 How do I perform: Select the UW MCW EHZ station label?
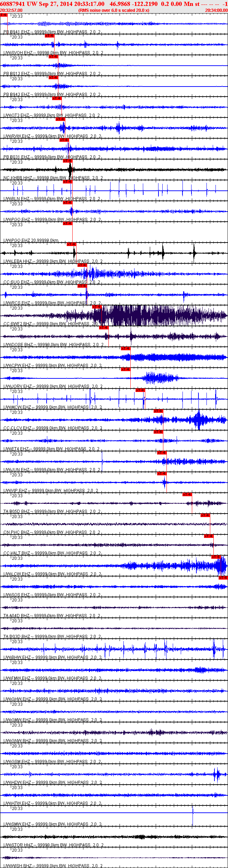[x=53, y=407]
